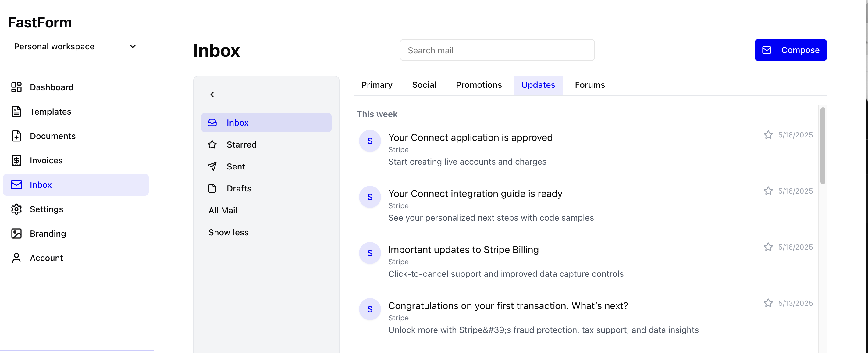
Task: Expand the Personal workspace dropdown
Action: (x=133, y=47)
